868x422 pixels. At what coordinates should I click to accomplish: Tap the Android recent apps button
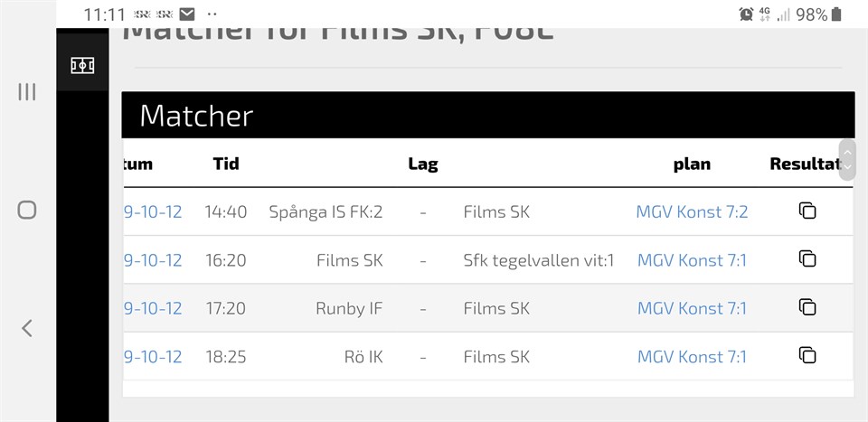tap(27, 91)
